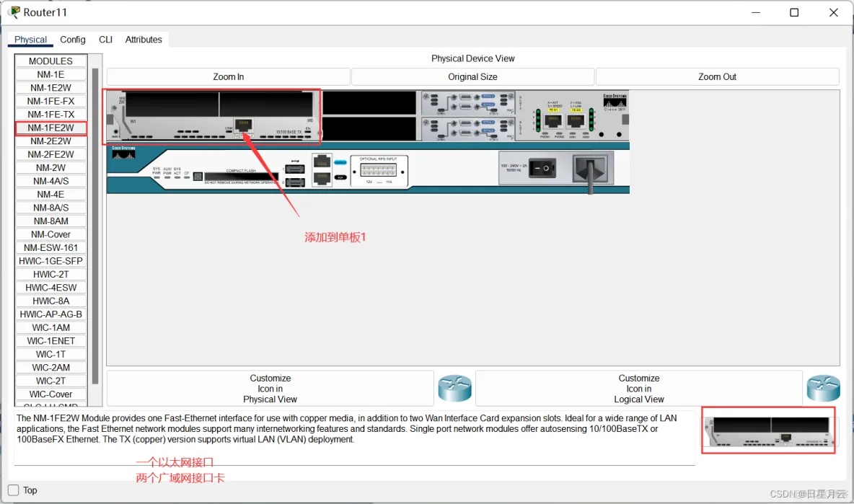854x504 pixels.
Task: Select the NM-1FE2W module
Action: pos(50,128)
